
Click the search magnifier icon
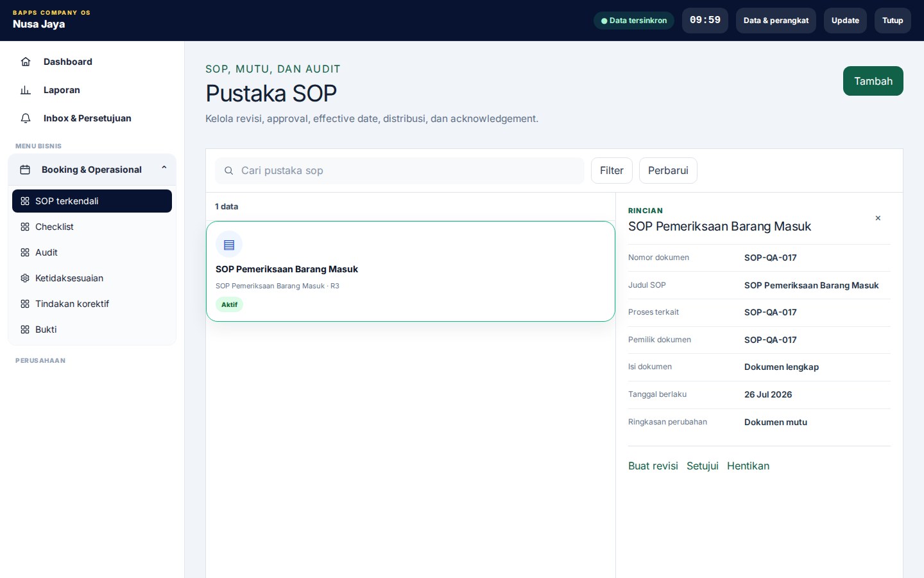[x=228, y=171]
